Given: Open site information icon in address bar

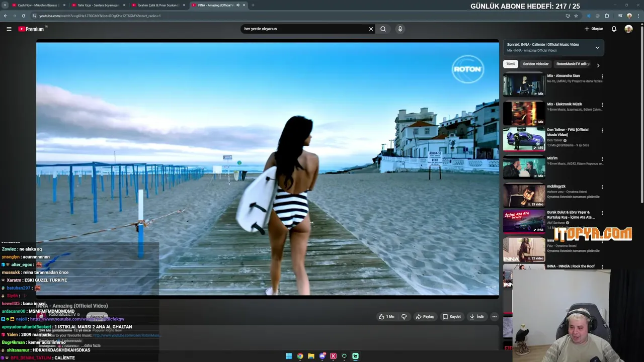Looking at the screenshot, I should [34, 16].
